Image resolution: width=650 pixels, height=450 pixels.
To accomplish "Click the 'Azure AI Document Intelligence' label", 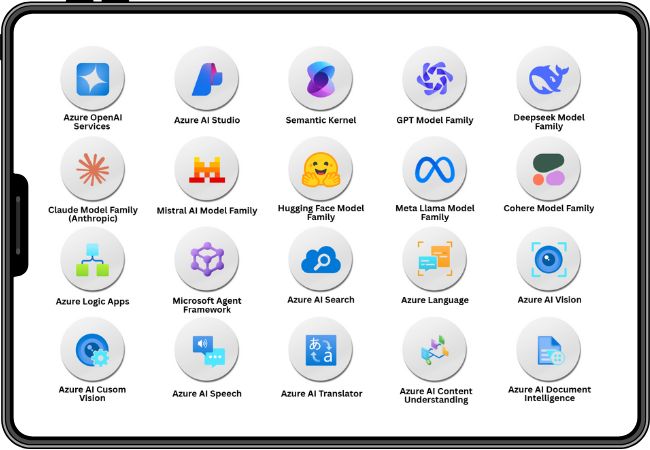I will [x=549, y=394].
